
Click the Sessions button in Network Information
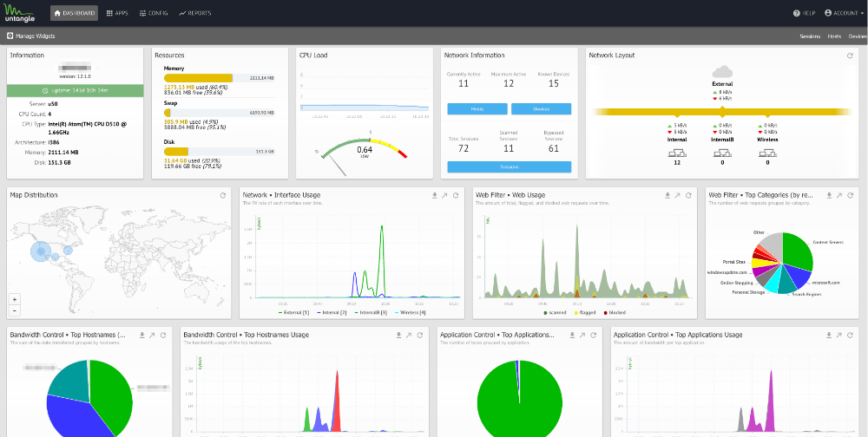click(x=510, y=167)
